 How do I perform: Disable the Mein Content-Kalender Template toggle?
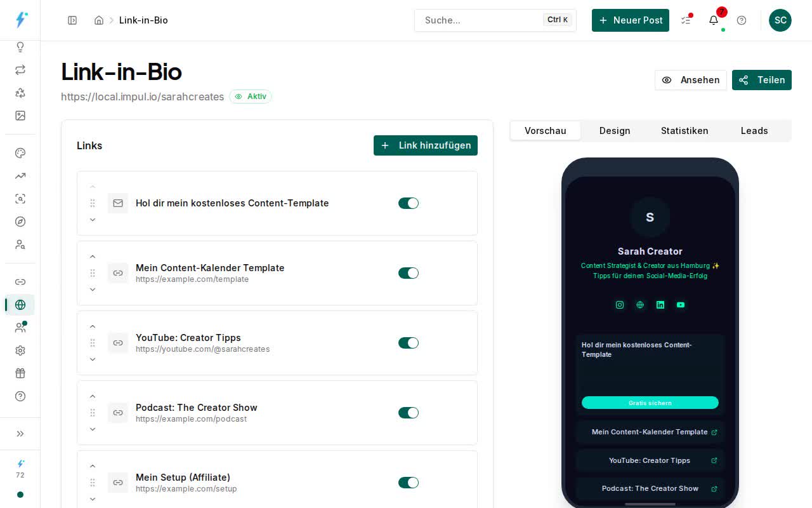tap(409, 273)
